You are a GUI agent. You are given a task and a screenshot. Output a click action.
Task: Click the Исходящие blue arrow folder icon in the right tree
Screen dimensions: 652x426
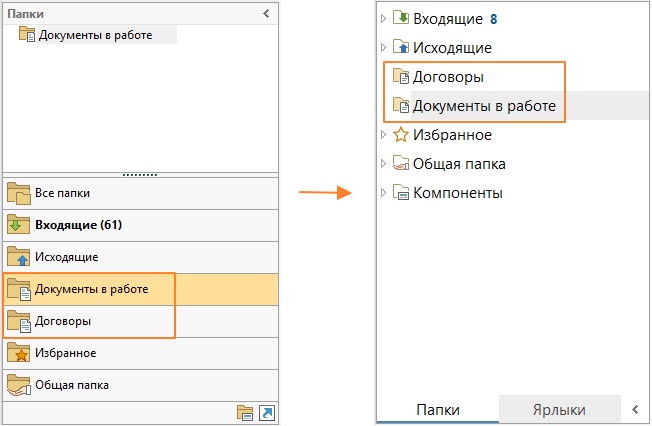tap(401, 47)
